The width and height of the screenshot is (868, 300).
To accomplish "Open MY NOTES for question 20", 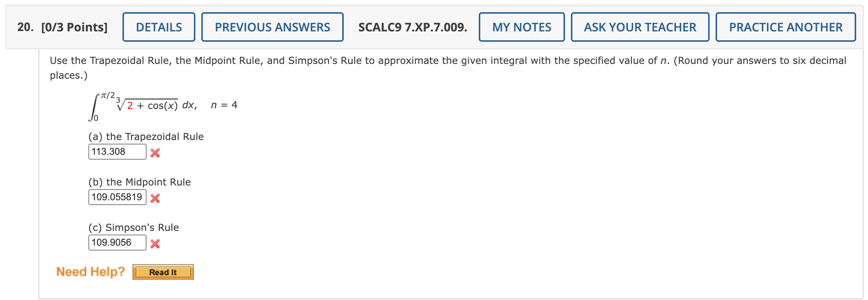I will (521, 27).
